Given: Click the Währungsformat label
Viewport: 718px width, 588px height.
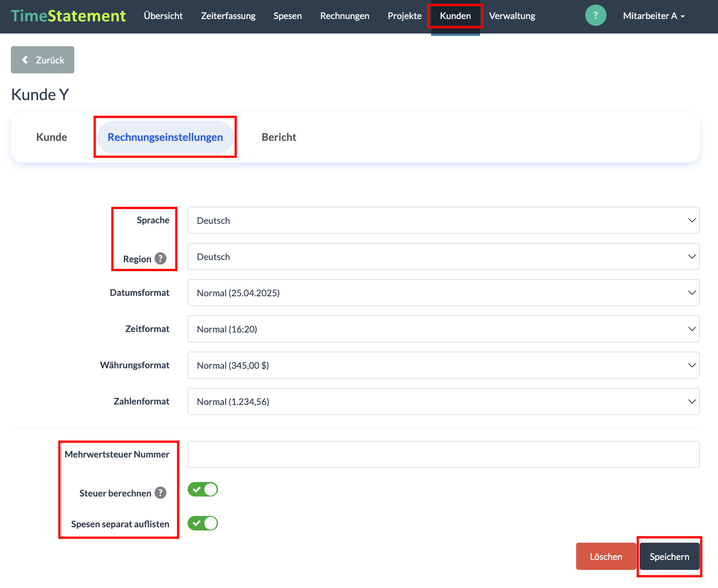Looking at the screenshot, I should point(135,365).
